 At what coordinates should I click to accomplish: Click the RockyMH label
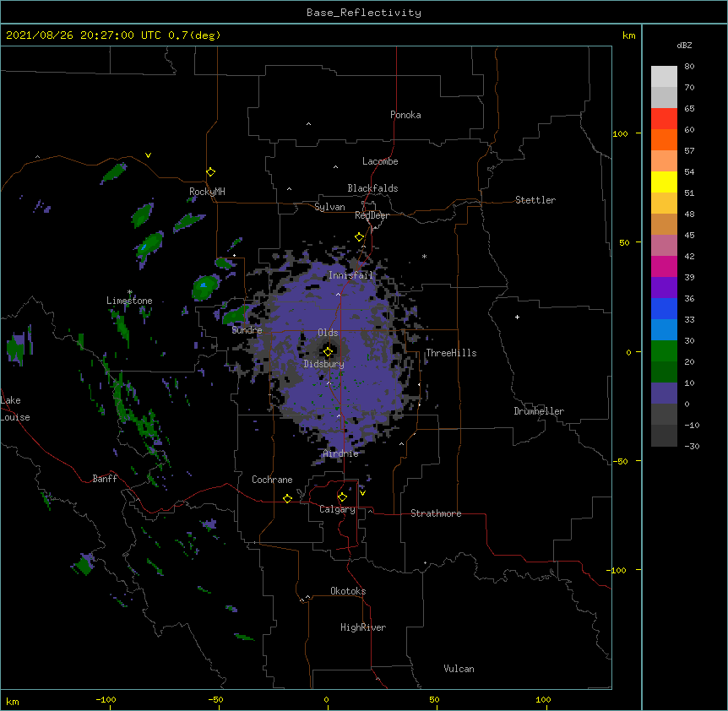(207, 191)
